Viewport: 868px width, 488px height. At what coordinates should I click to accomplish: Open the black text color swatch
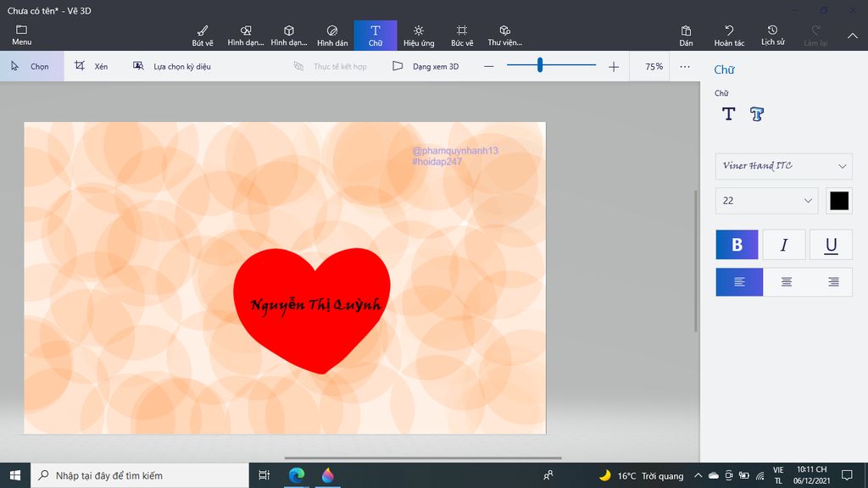pos(839,201)
